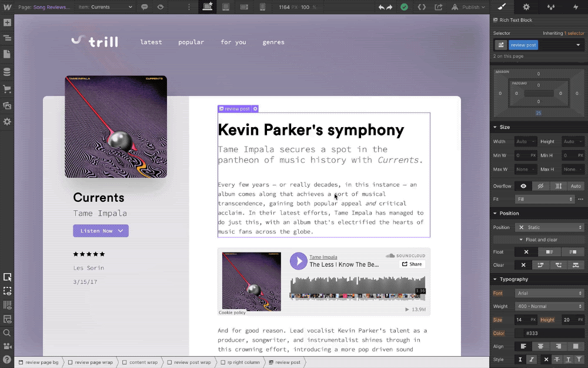The image size is (588, 368).
Task: Open the Weight 400 Normal dropdown
Action: pyautogui.click(x=549, y=306)
